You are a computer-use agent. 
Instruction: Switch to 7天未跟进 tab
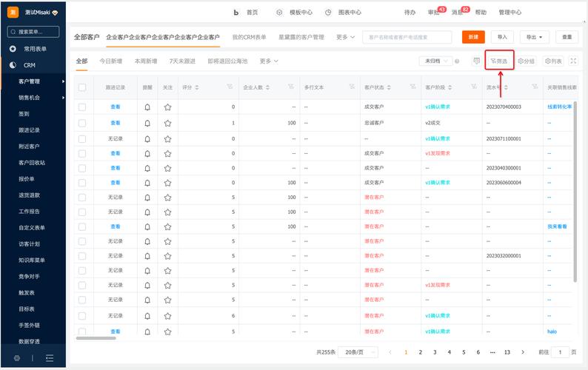[x=182, y=61]
